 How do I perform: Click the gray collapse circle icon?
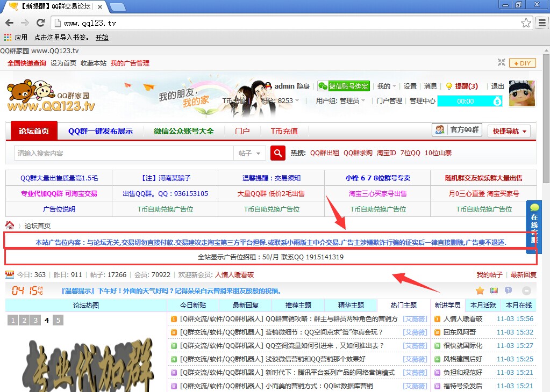[526, 291]
